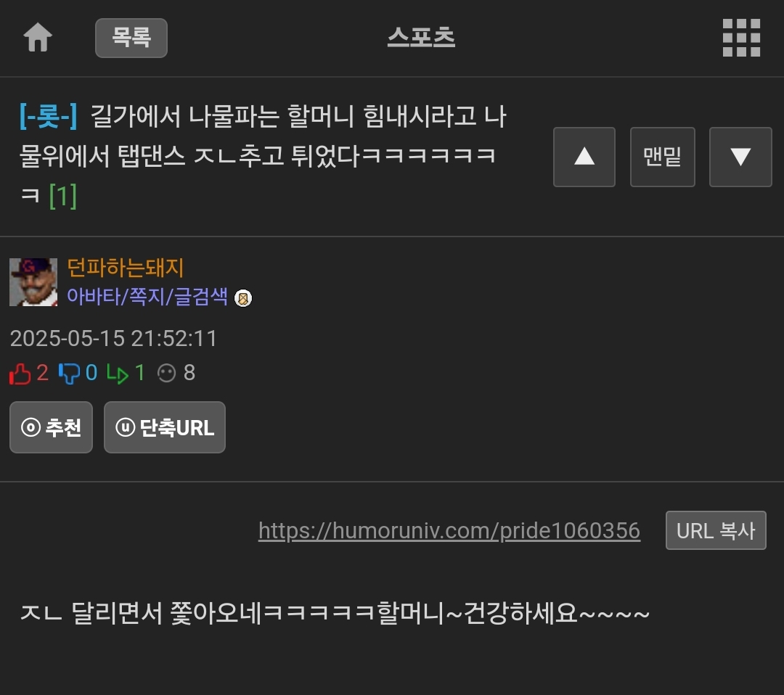Copy link with URL 복사 button

coord(716,530)
